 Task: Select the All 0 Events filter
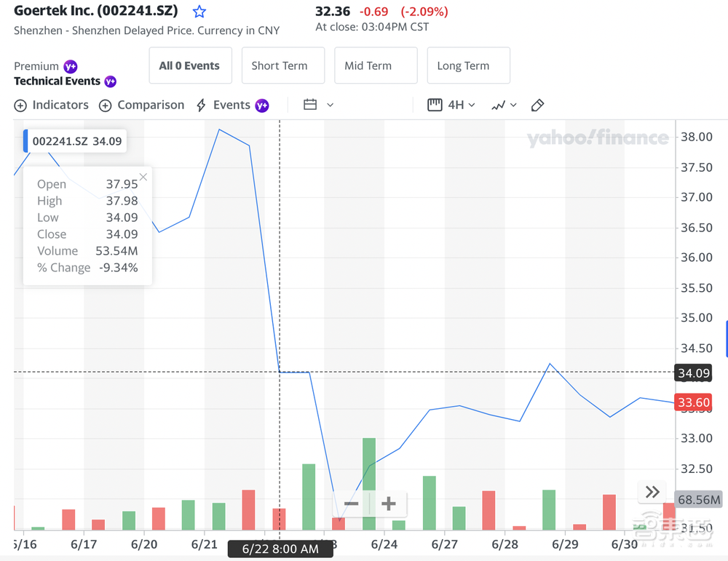[189, 65]
